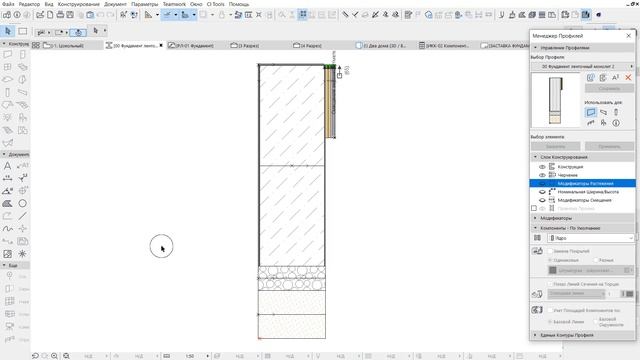The width and height of the screenshot is (640, 360).
Task: Click the New Profile icon in Profile Manager
Action: 591,78
